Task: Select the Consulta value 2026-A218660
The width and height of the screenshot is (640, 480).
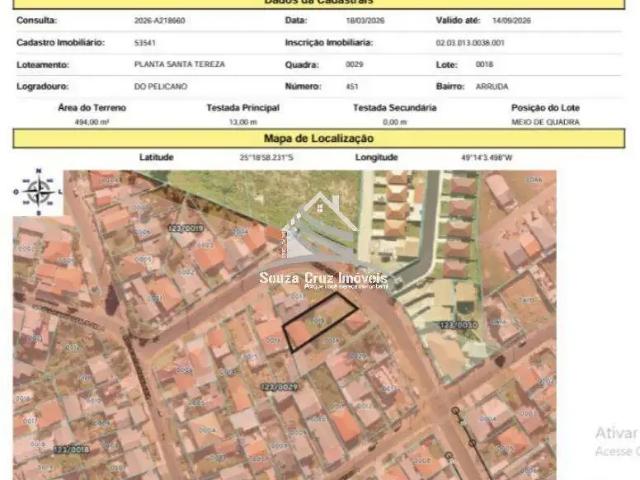Action: pos(160,20)
